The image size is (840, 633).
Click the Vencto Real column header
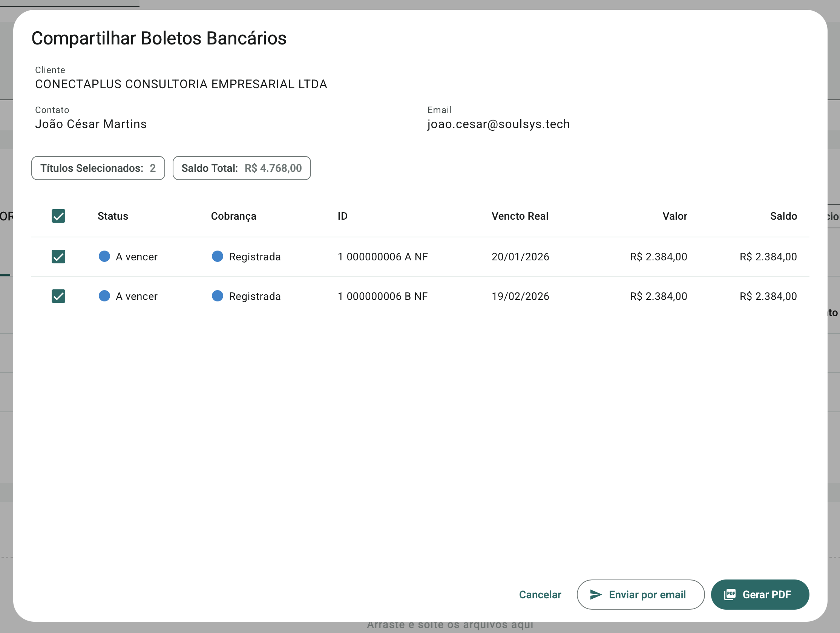pyautogui.click(x=520, y=216)
